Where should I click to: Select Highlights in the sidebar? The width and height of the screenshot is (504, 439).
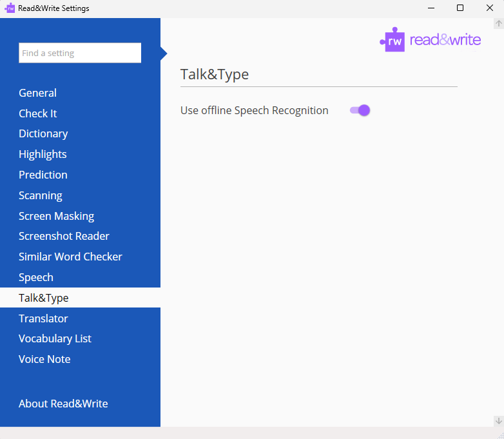43,154
